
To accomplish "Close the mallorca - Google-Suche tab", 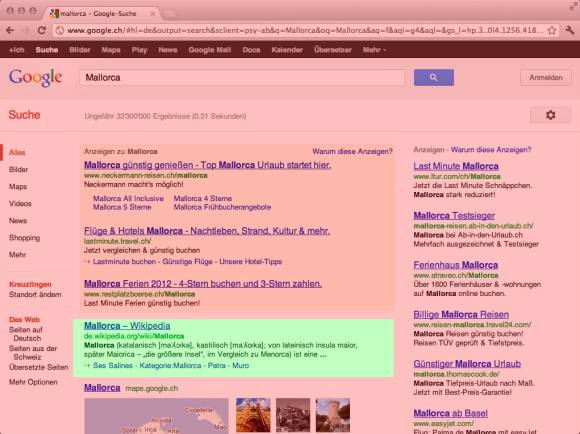I will [152, 14].
